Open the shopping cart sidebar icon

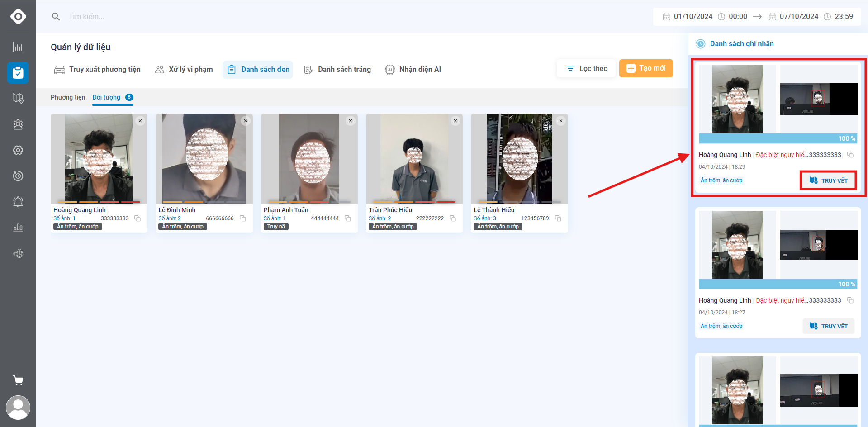pos(18,380)
